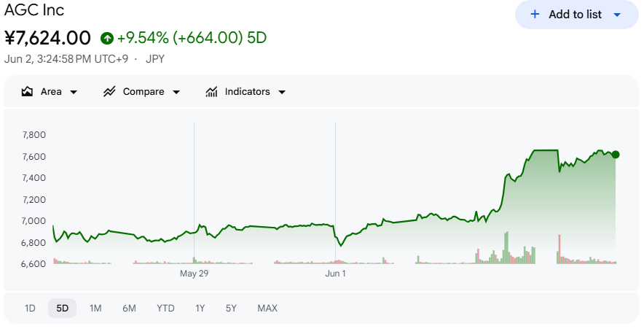Click the Indicators button label
644x329 pixels.
coord(247,91)
